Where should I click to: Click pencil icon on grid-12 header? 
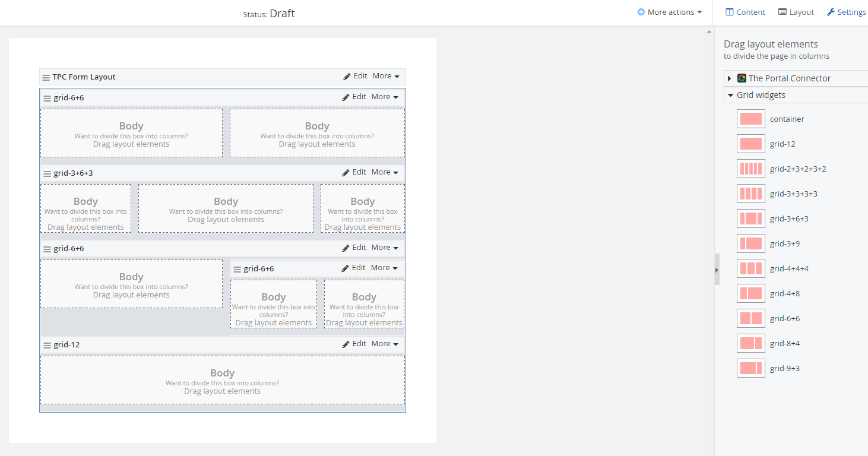[346, 344]
